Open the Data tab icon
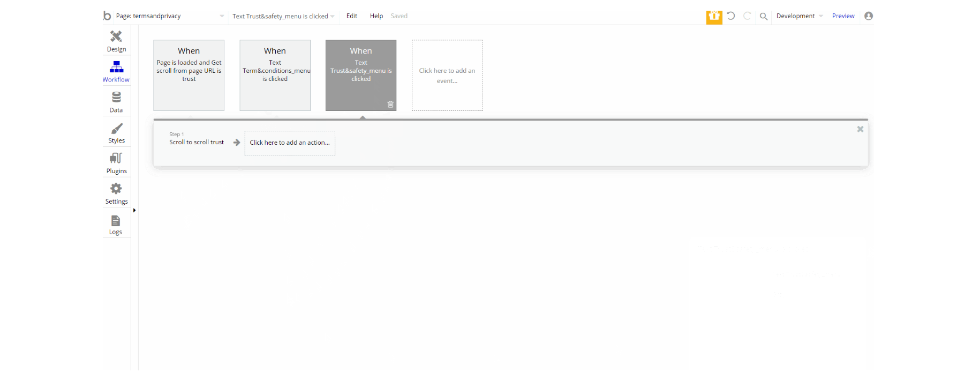The height and width of the screenshot is (372, 980). point(116,97)
